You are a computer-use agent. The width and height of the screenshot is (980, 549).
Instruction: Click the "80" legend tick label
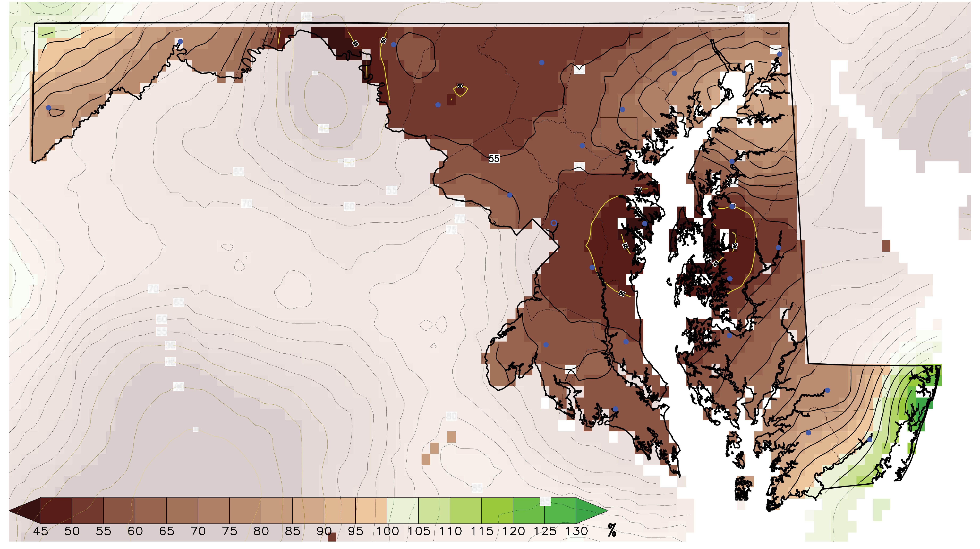coord(261,531)
